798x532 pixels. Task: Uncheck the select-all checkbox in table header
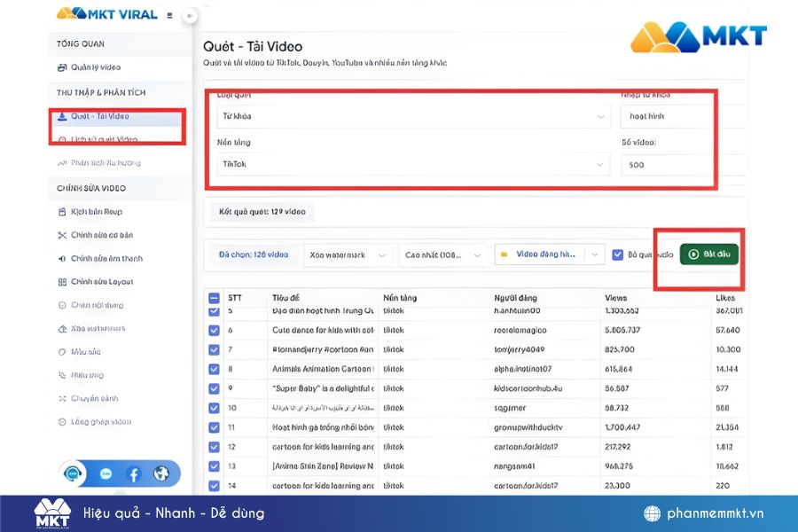coord(213,298)
